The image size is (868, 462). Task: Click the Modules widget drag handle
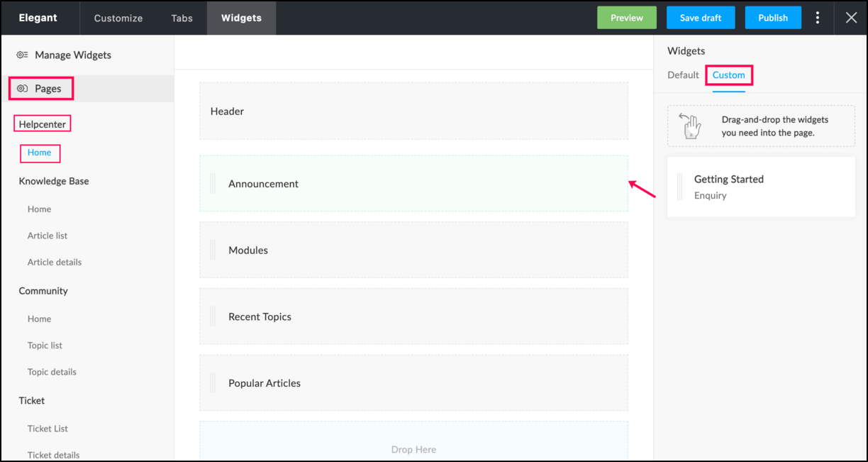pos(213,250)
